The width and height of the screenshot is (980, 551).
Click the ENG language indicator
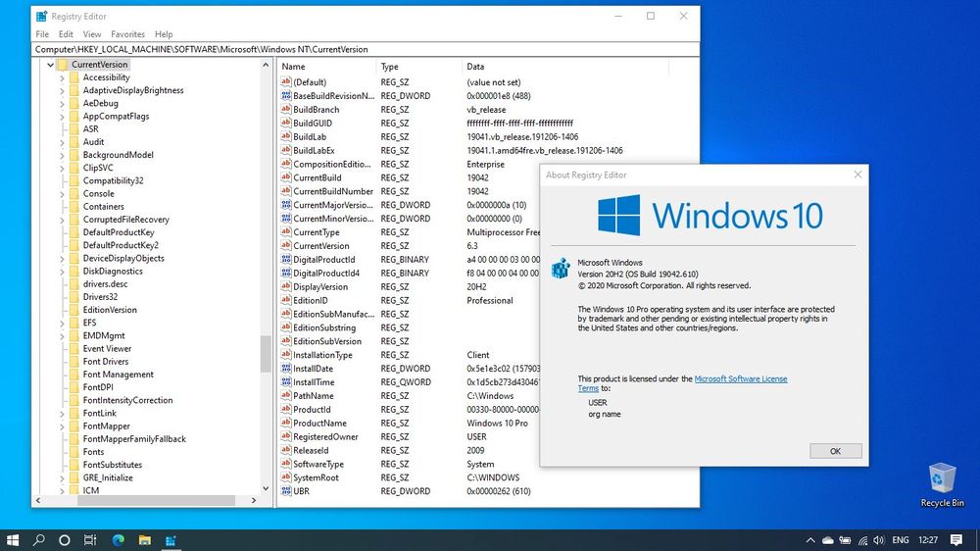point(900,540)
